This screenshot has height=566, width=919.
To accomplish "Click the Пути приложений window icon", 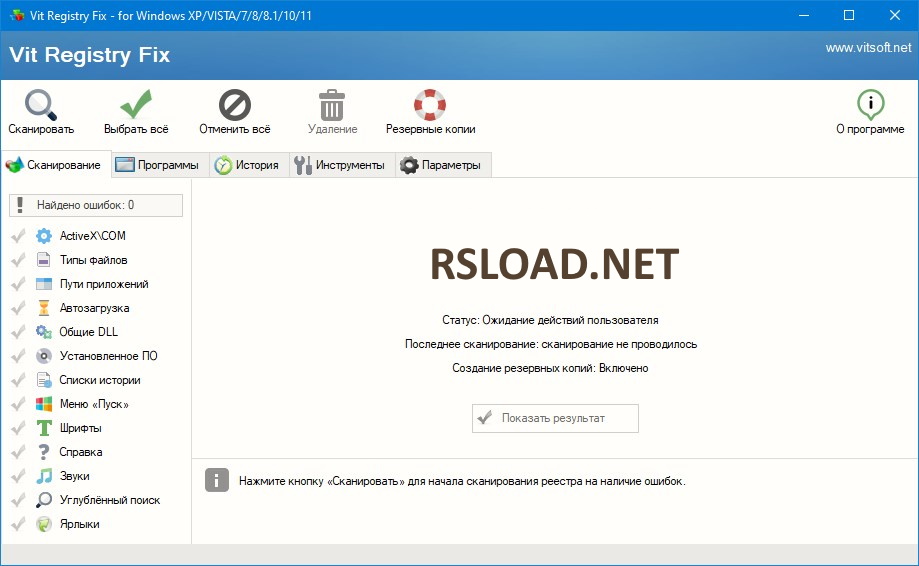I will point(43,284).
